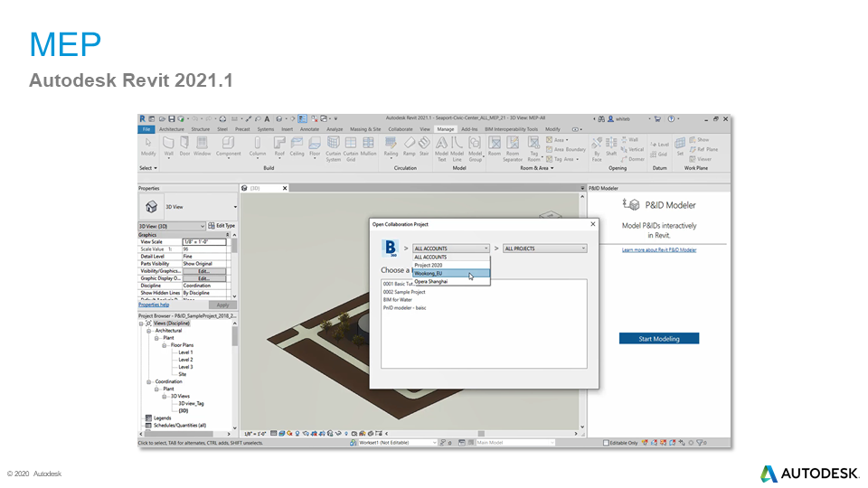868x488 pixels.
Task: Switch to the Collaborate ribbon tab
Action: point(401,129)
